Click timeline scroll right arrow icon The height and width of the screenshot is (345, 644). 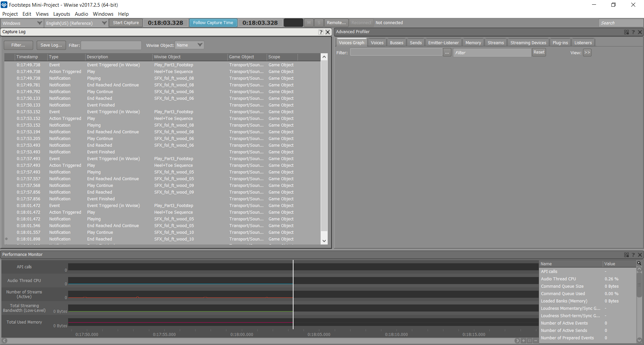517,341
